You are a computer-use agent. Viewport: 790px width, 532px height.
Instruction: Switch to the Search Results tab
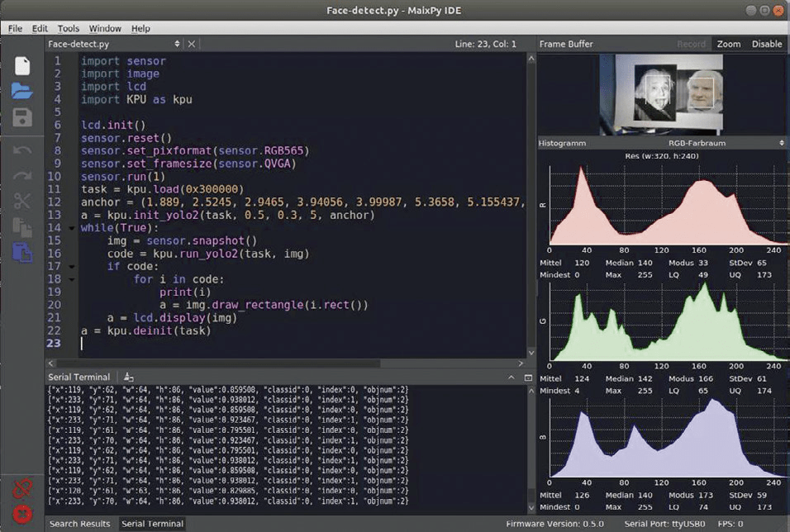pyautogui.click(x=79, y=524)
